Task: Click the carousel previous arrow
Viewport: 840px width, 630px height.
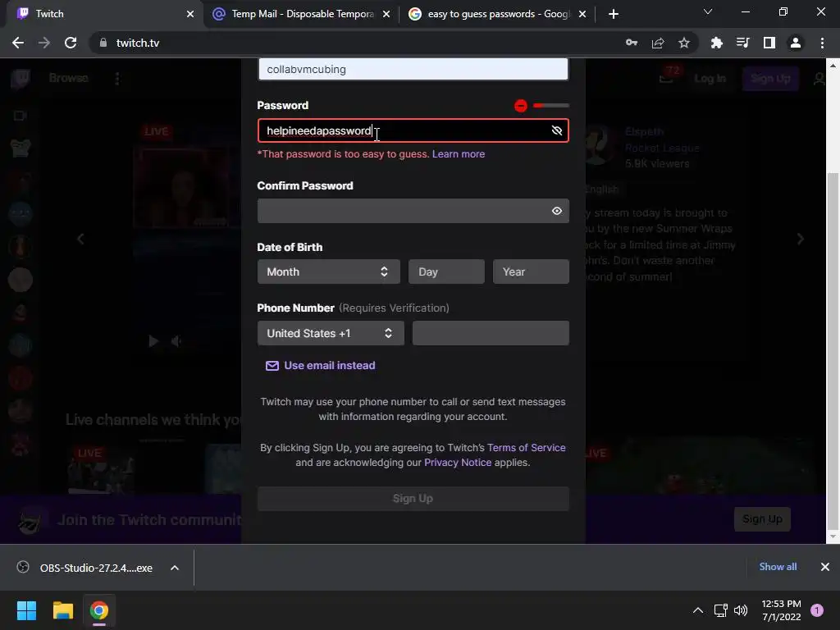Action: 80,239
